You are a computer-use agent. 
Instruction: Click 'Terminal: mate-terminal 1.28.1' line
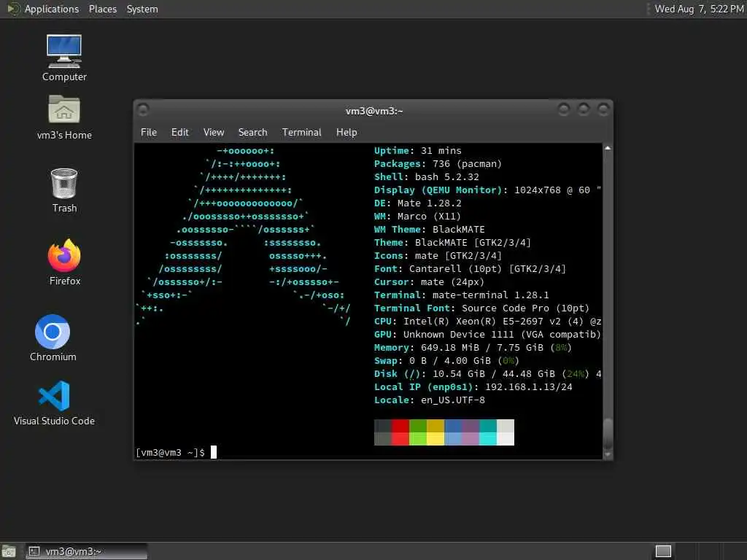pyautogui.click(x=461, y=295)
